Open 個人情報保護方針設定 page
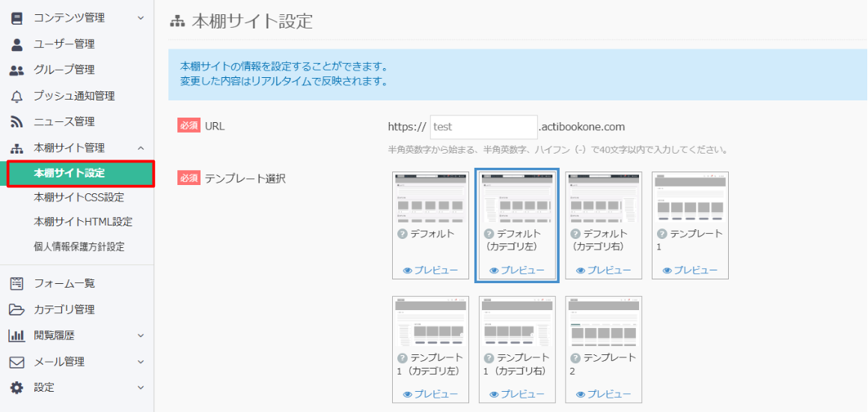 79,246
